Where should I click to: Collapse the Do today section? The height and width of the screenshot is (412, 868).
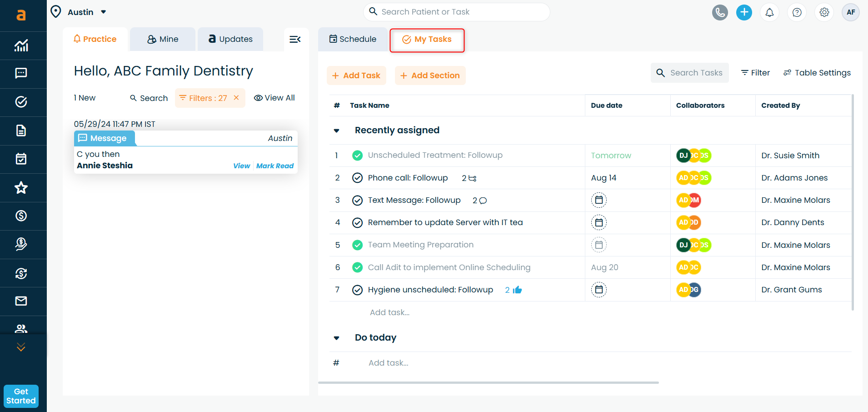click(336, 338)
